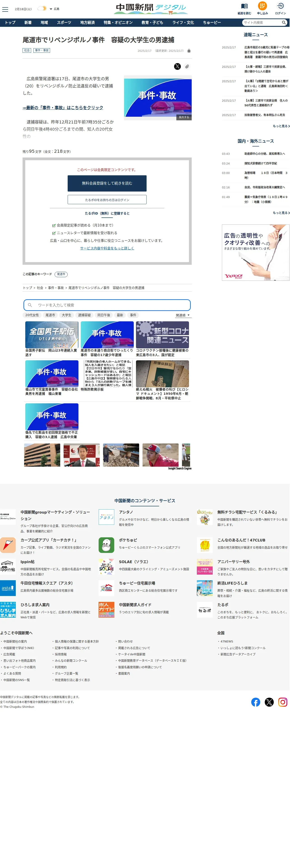This screenshot has width=290, height=868.
Task: Open the 新着 navigation tab
Action: pos(28,23)
